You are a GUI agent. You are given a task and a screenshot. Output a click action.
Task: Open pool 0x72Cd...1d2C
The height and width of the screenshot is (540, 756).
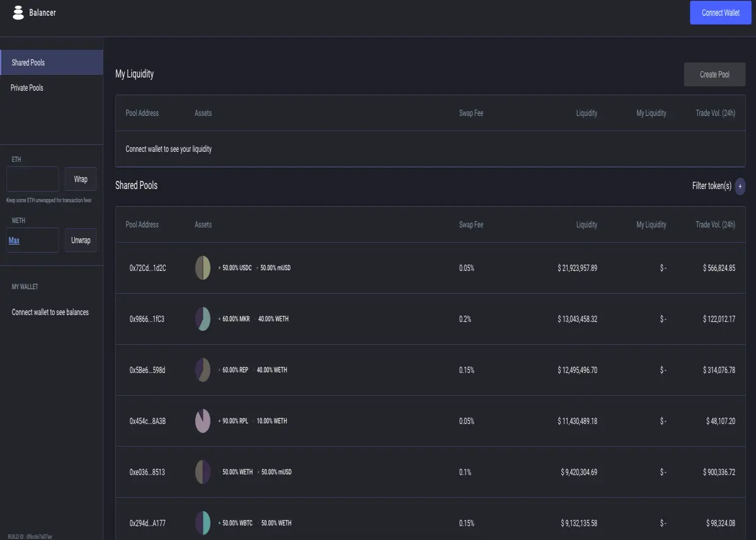pyautogui.click(x=147, y=268)
